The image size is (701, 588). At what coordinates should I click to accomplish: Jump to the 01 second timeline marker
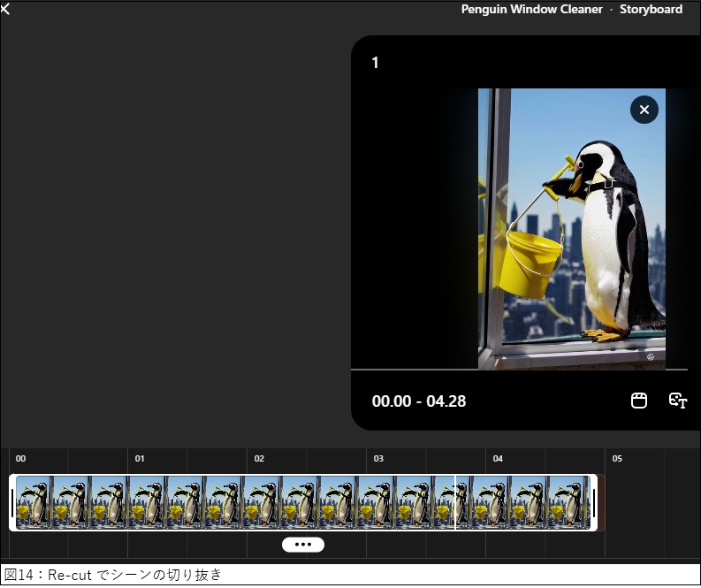click(140, 459)
